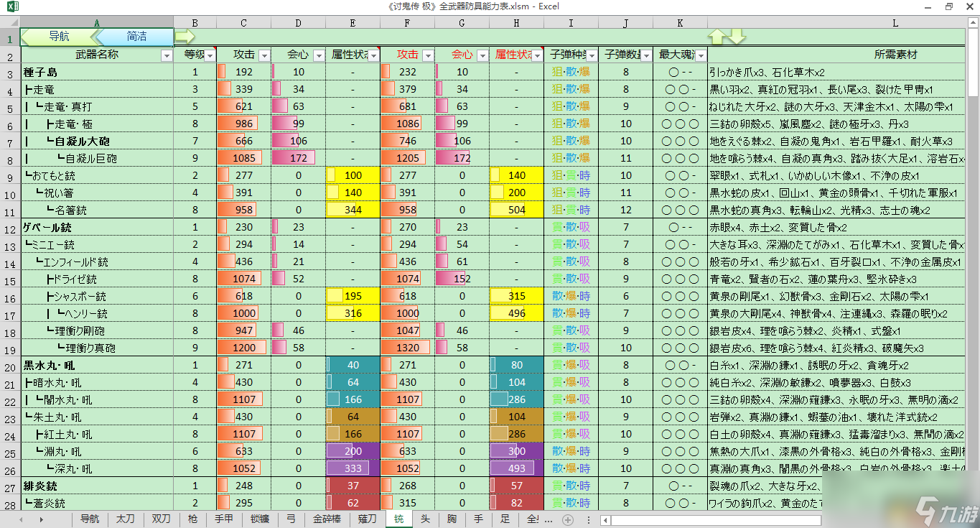Open the 最大魂 filter dropdown
Image resolution: width=980 pixels, height=528 pixels.
tap(701, 55)
